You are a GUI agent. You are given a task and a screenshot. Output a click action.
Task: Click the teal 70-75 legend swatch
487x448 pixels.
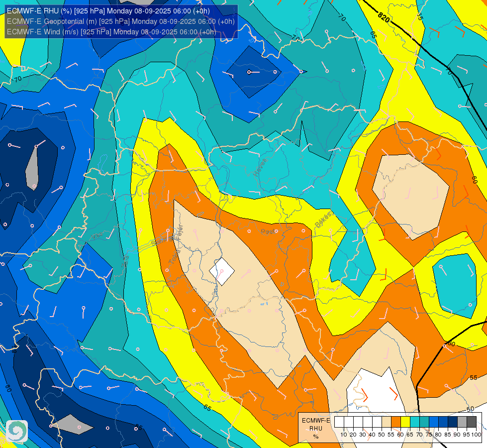424,422
